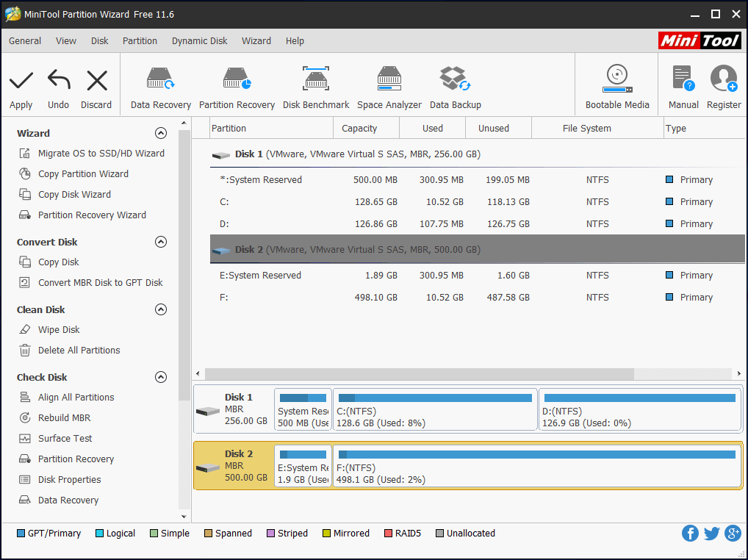Click the F:(NTFS) block in disk map
This screenshot has width=748, height=560.
pyautogui.click(x=537, y=466)
